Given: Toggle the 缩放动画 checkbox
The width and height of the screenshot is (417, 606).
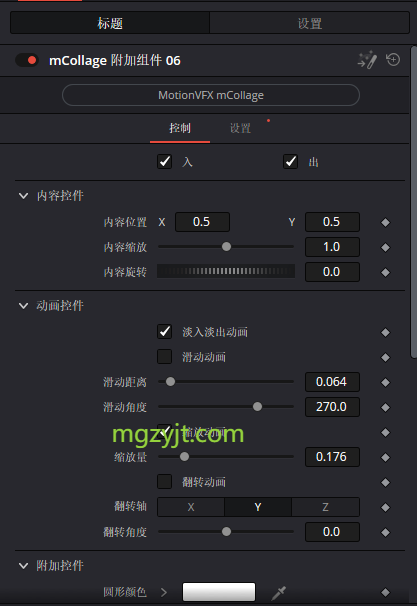Looking at the screenshot, I should coord(165,431).
